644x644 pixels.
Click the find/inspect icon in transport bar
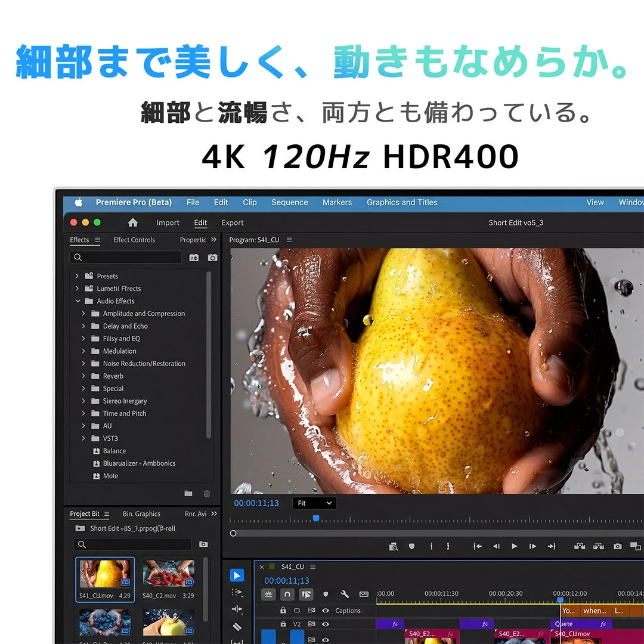(x=394, y=547)
